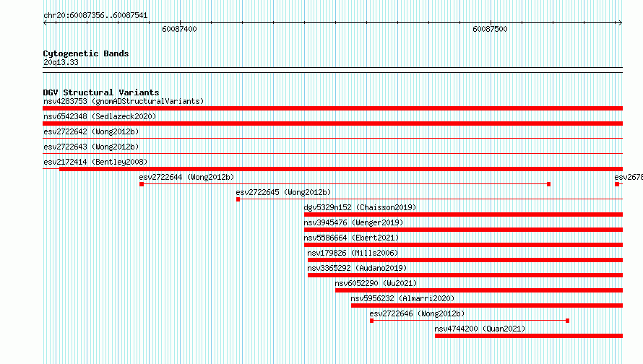Select the esv2172414 thick red bar
Viewport: 643px width, 364px height.
(341, 169)
